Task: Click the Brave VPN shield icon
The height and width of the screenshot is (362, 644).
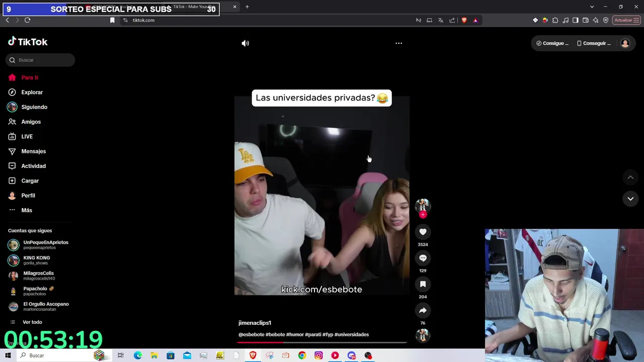Action: 606,20
